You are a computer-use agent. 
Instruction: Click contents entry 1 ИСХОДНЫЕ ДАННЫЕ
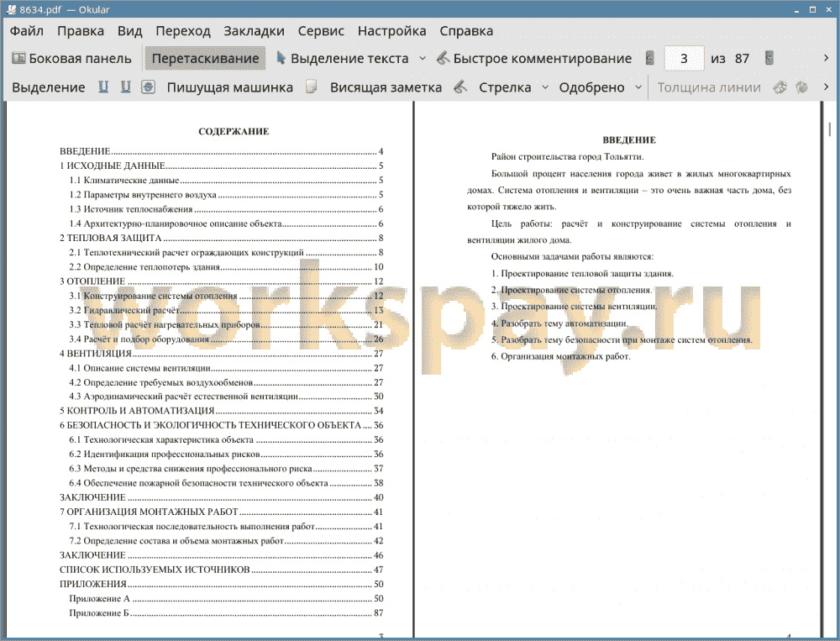[x=221, y=166]
